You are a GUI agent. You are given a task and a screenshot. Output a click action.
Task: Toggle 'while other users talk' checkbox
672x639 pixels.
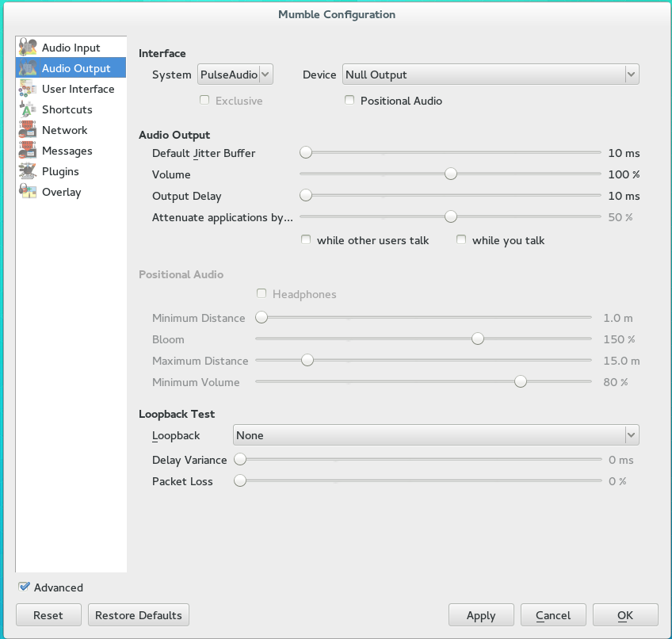(306, 240)
